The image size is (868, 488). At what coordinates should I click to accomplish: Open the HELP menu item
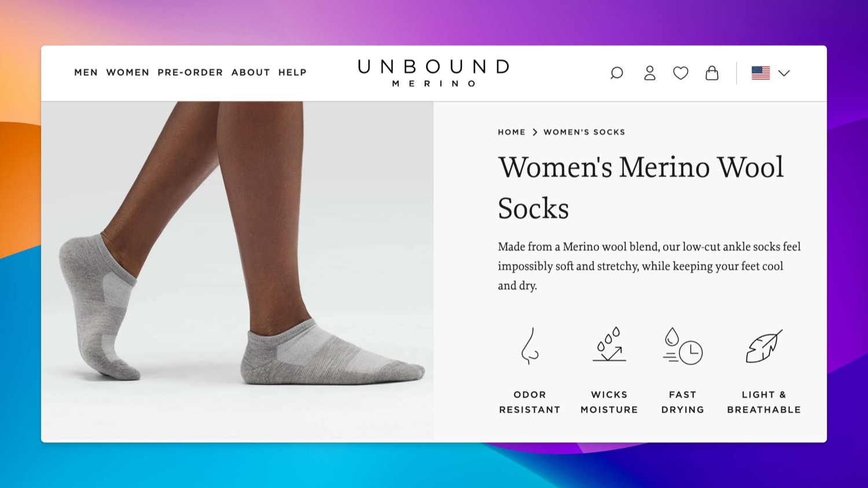[292, 72]
